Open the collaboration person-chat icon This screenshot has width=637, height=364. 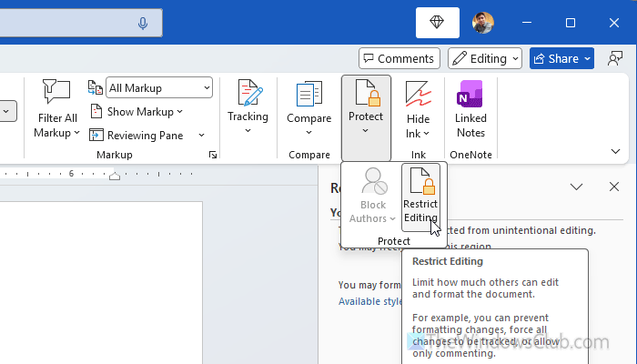click(615, 58)
